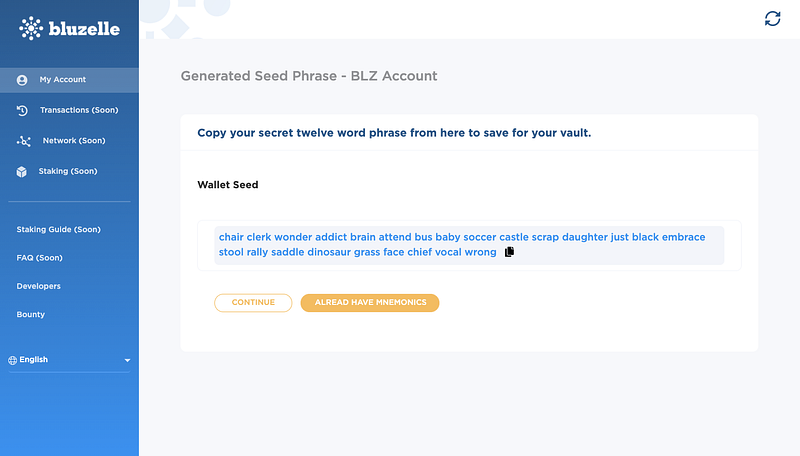Click the Bluzelle logo

click(x=68, y=28)
